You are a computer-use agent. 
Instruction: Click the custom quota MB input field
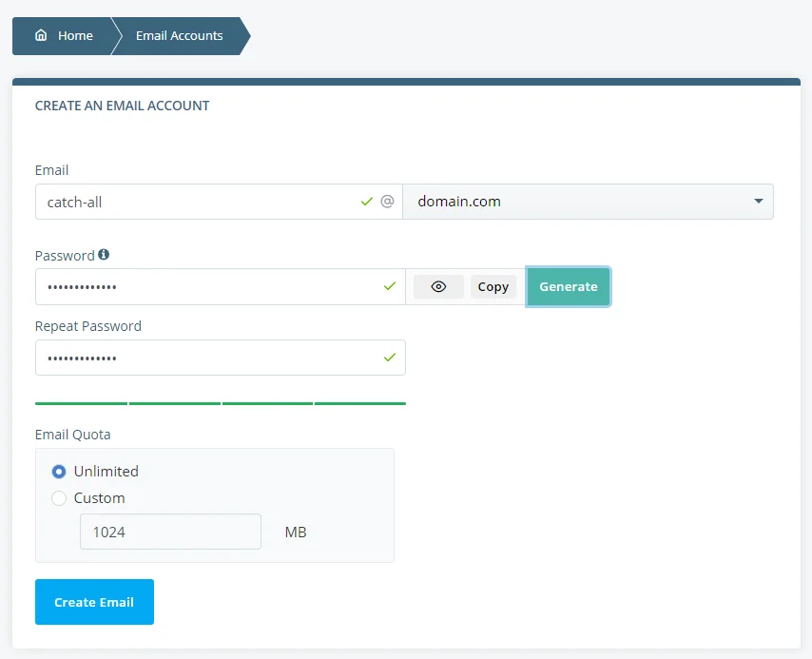[170, 531]
